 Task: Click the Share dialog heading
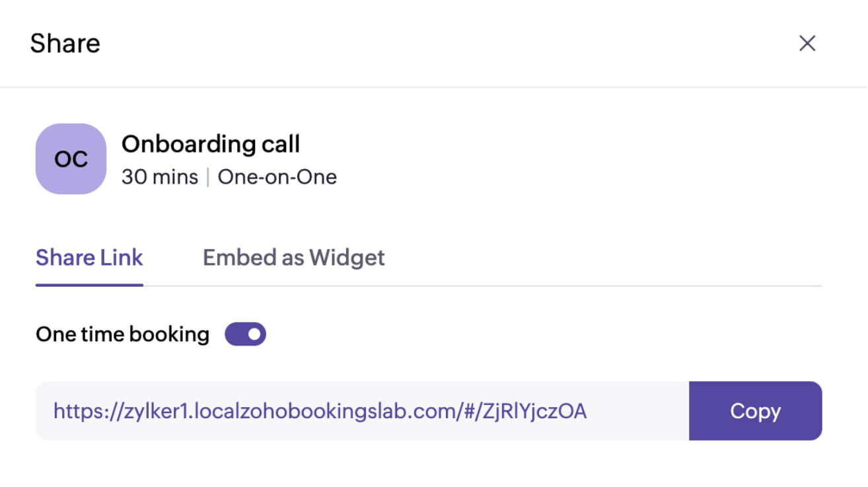(65, 44)
